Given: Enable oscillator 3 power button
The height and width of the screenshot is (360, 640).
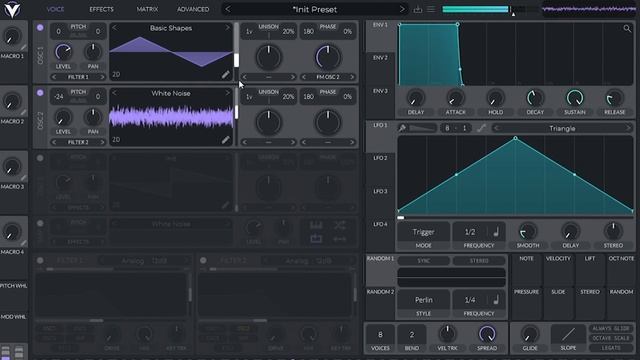Looking at the screenshot, I should [40, 158].
